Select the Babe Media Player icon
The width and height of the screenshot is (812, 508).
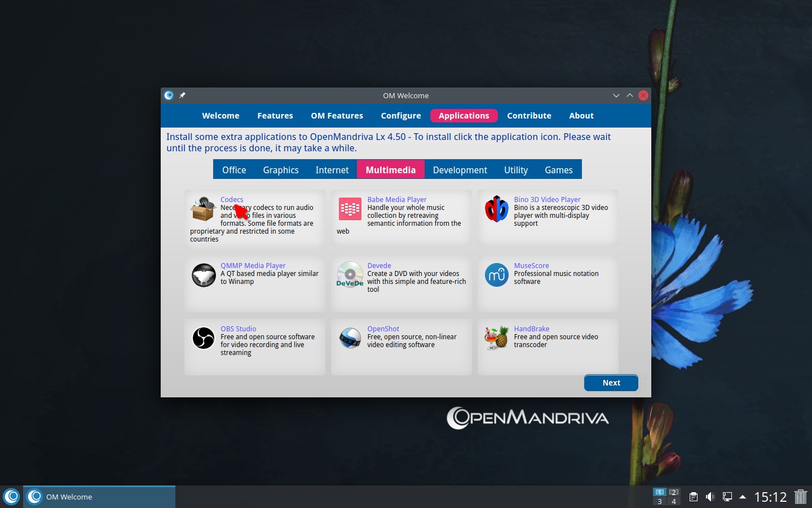pyautogui.click(x=350, y=209)
